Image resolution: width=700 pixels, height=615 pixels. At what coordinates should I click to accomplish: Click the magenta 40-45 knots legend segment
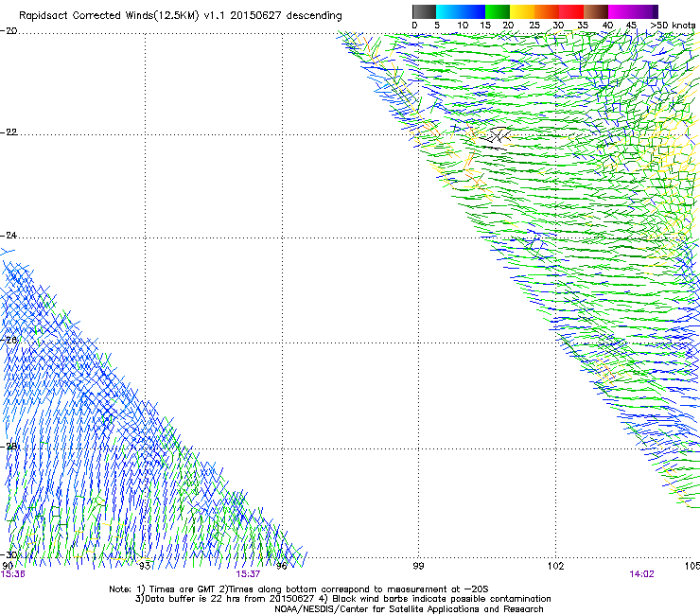pyautogui.click(x=621, y=11)
